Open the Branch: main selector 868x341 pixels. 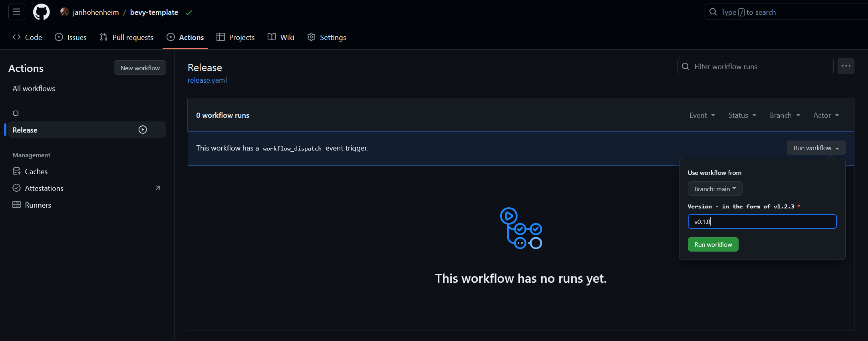pos(715,189)
